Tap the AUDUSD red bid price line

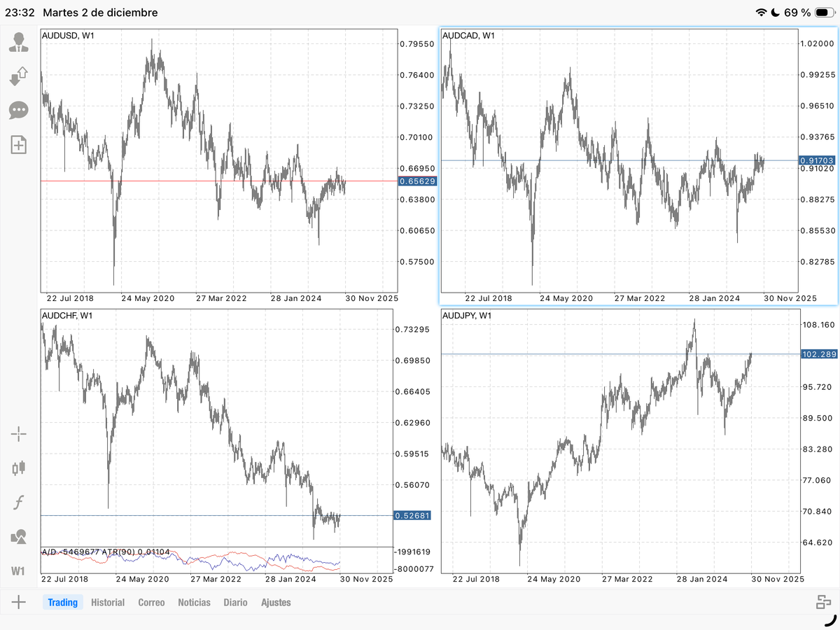[x=218, y=181]
